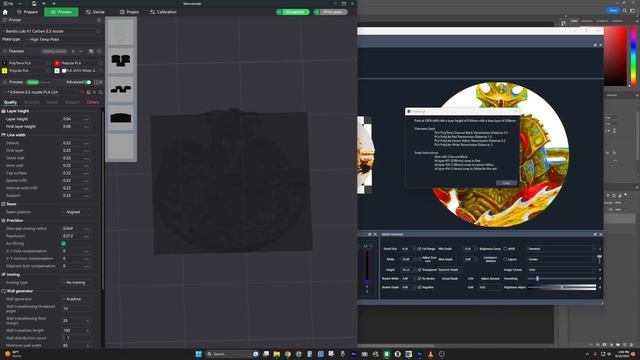
Task: Select the Quality settings tab
Action: click(x=10, y=102)
